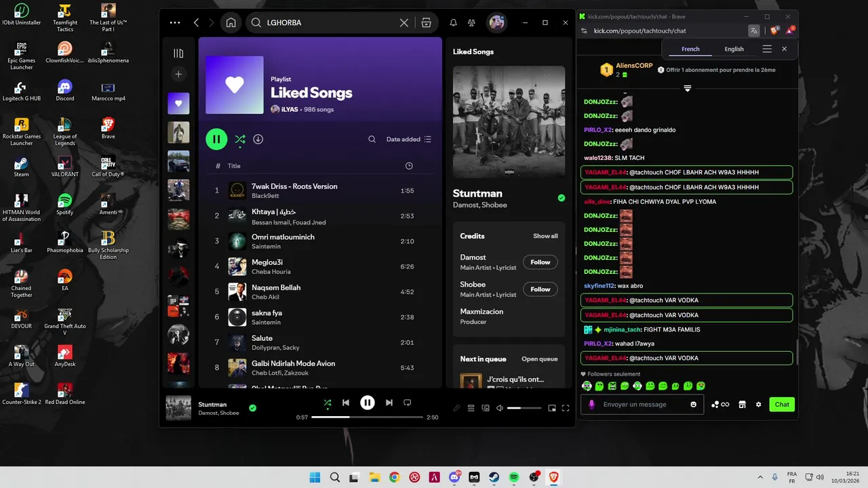Select track Naqsem Bellah
The image size is (868, 488).
pos(276,287)
